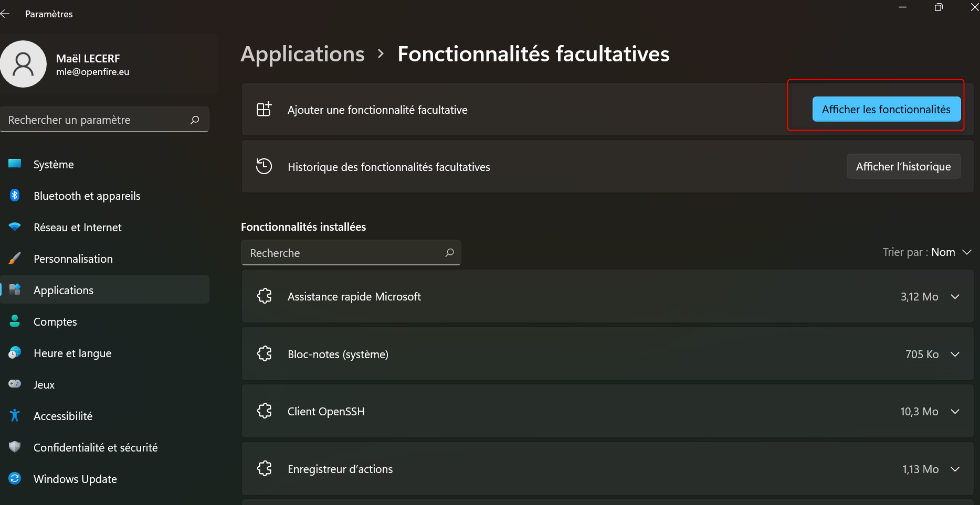This screenshot has width=980, height=505.
Task: Focus the Recherche installed features field
Action: pos(351,253)
